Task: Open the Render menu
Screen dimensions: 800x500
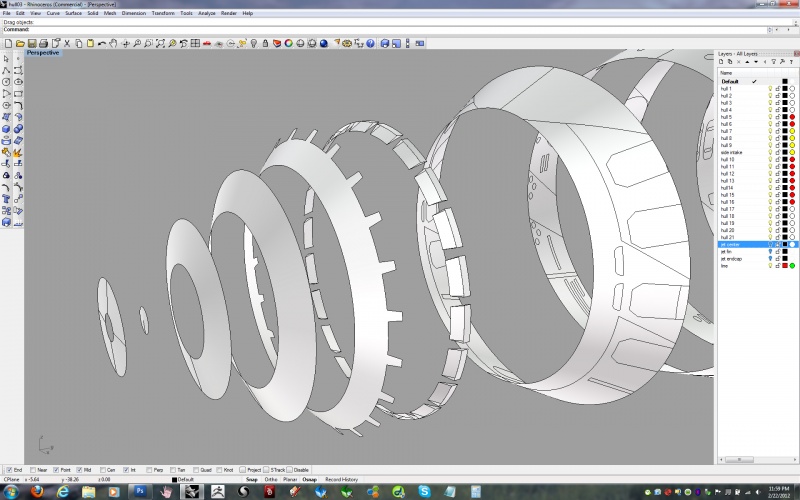Action: [229, 13]
